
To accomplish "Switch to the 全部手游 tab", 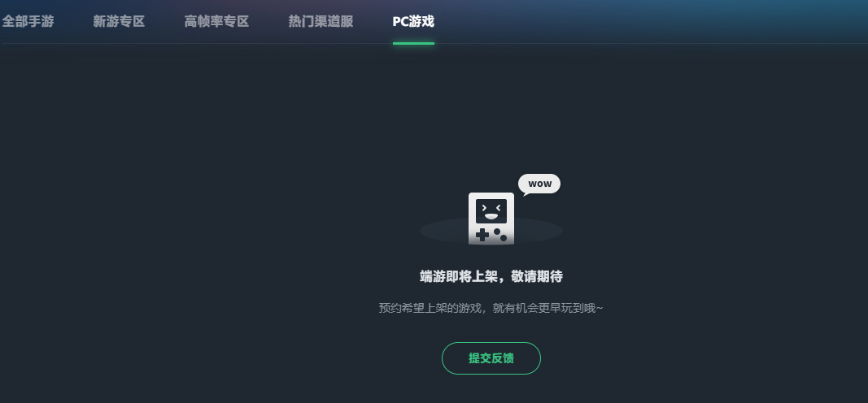I will pyautogui.click(x=28, y=22).
